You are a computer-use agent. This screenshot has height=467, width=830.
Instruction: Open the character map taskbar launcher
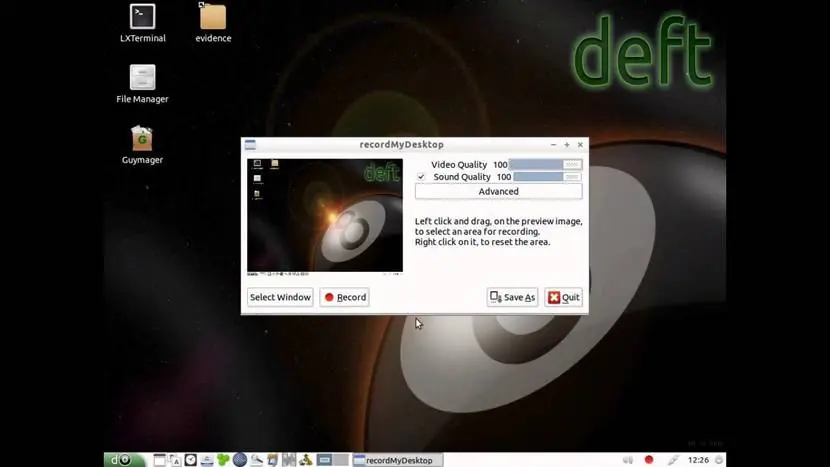(x=175, y=460)
